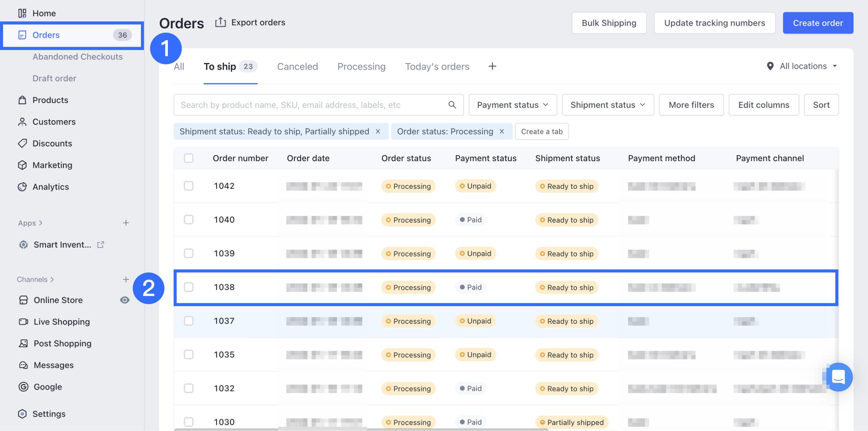The height and width of the screenshot is (431, 868).
Task: Click the Export orders upload icon
Action: pos(220,22)
